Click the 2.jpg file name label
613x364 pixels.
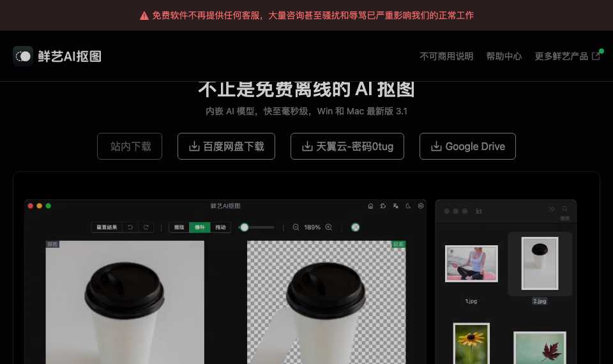click(x=540, y=301)
